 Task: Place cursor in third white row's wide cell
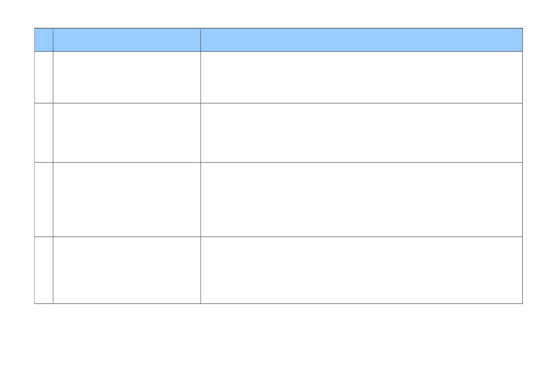coord(362,200)
